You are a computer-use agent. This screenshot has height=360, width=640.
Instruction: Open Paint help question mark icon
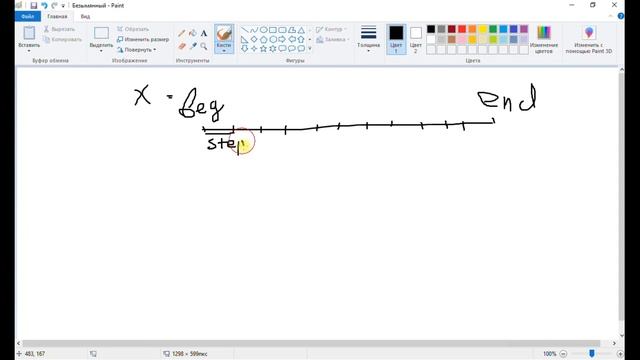click(620, 16)
